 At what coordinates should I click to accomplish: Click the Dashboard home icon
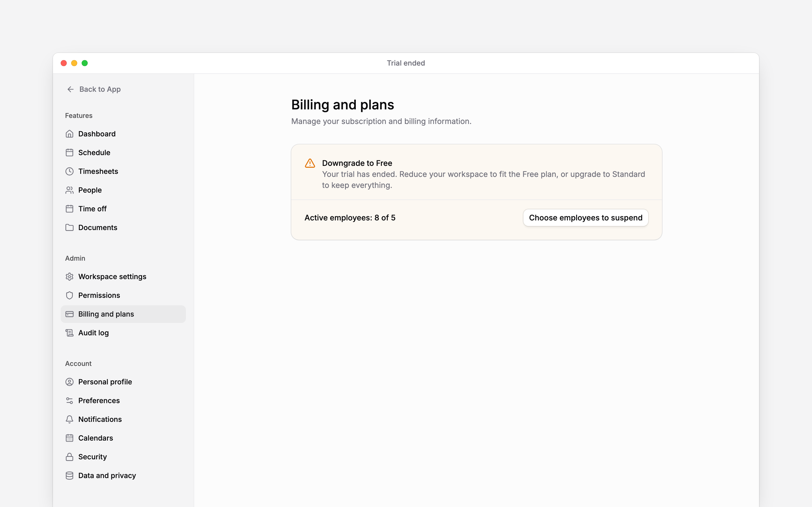[x=70, y=134]
